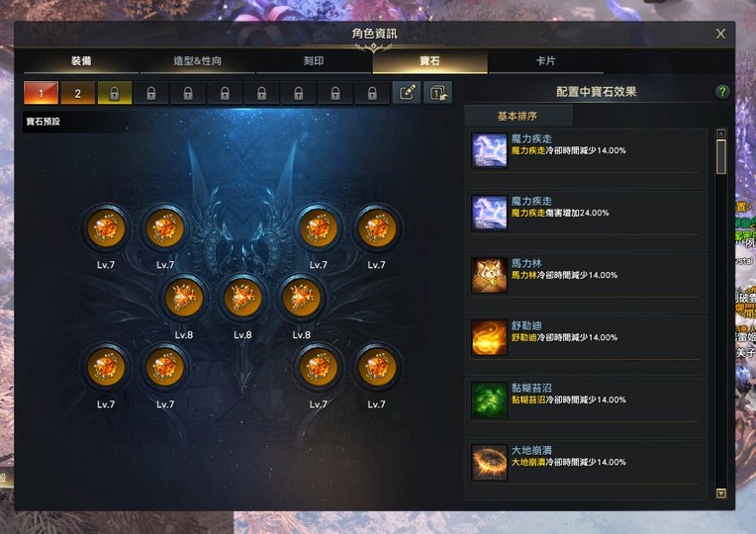Click the bottom-right Lv.7 gem slot

click(x=377, y=368)
